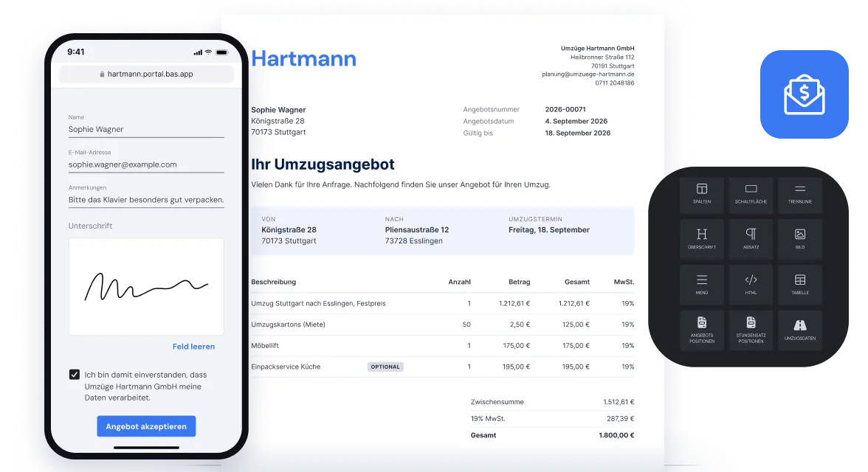Insert an HTML code block
The width and height of the screenshot is (868, 472).
pos(751,285)
